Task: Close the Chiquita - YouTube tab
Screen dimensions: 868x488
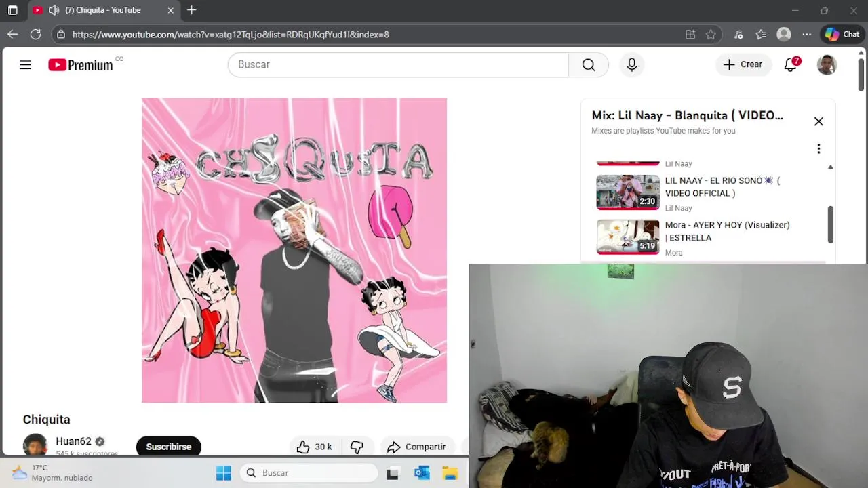Action: coord(171,10)
